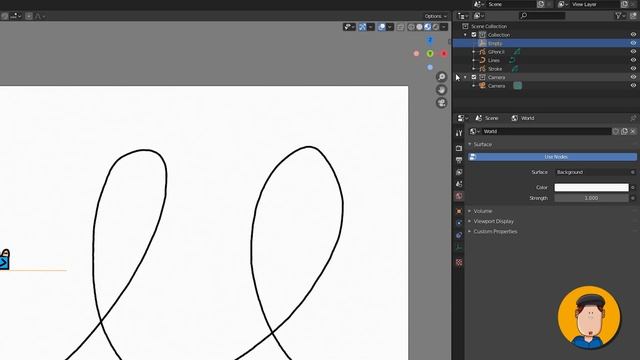
Task: Click the white world Color swatch
Action: coord(591,187)
